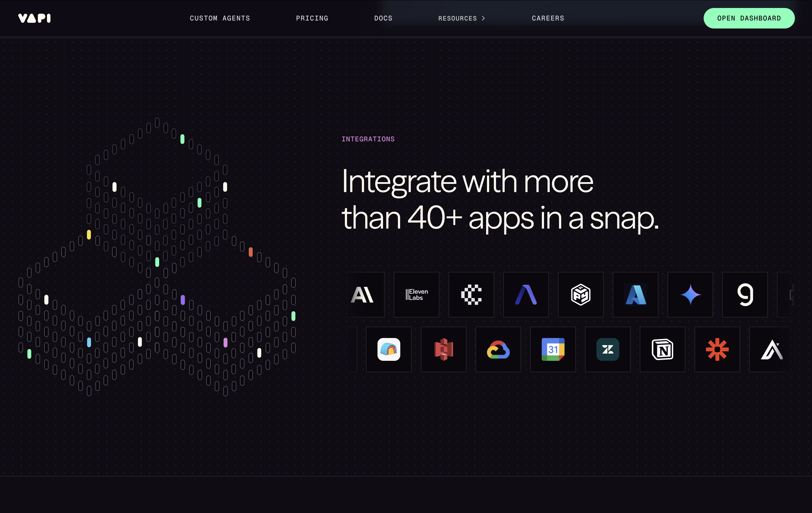Choose the Zapier orange asterisk icon
This screenshot has height=513, width=812.
717,349
